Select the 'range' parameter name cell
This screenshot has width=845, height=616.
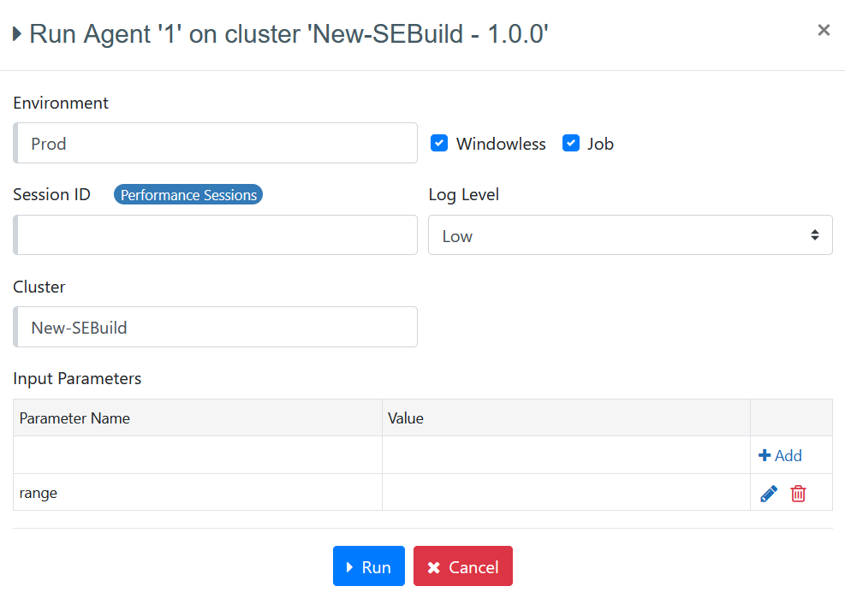(x=198, y=493)
